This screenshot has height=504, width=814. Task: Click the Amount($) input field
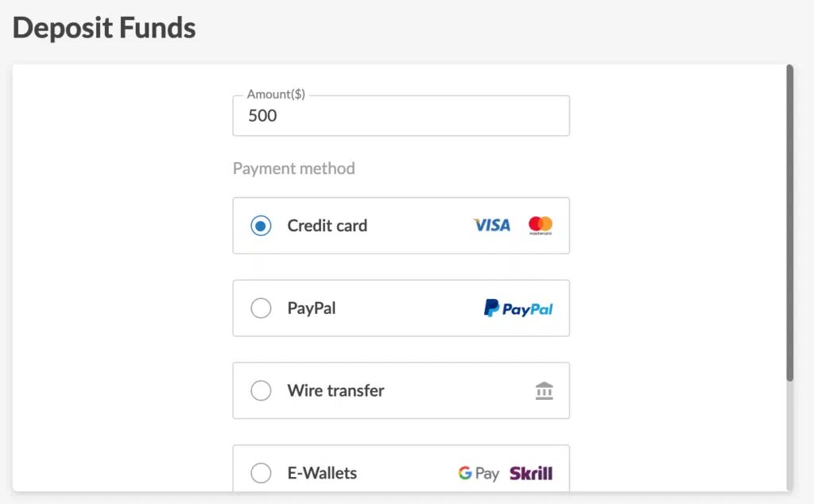(401, 116)
